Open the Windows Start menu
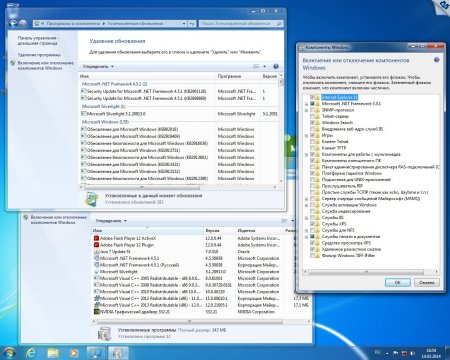Viewport: 450px width, 360px height. pyautogui.click(x=9, y=353)
